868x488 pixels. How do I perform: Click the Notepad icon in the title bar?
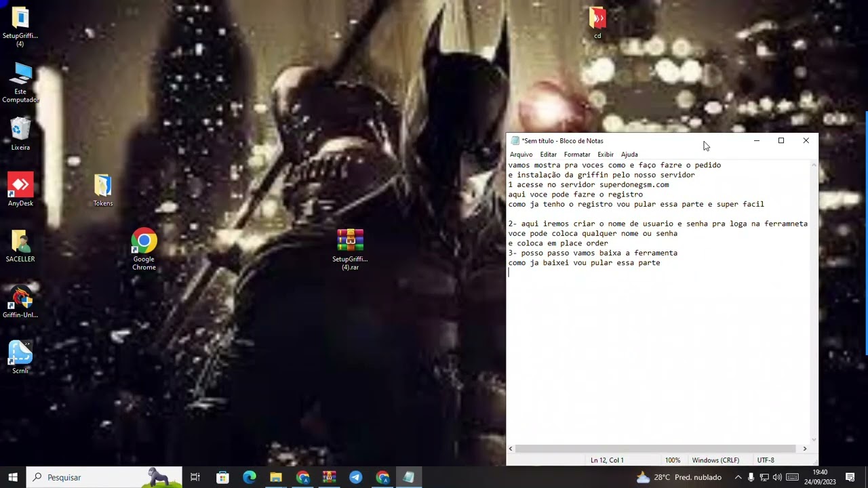515,141
